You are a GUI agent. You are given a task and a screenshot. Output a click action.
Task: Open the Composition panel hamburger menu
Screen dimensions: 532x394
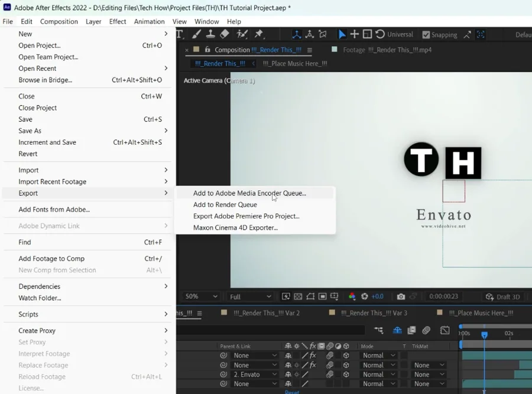pos(309,50)
